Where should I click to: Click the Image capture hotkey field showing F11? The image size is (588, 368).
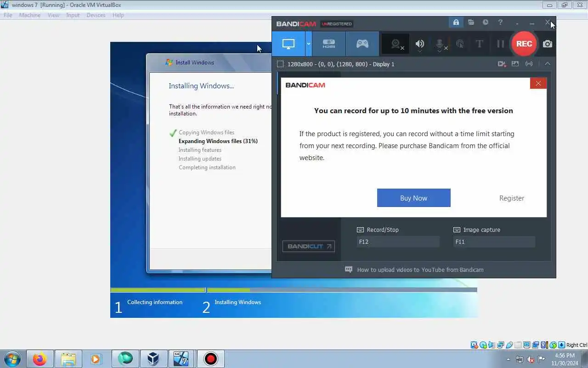coord(494,241)
